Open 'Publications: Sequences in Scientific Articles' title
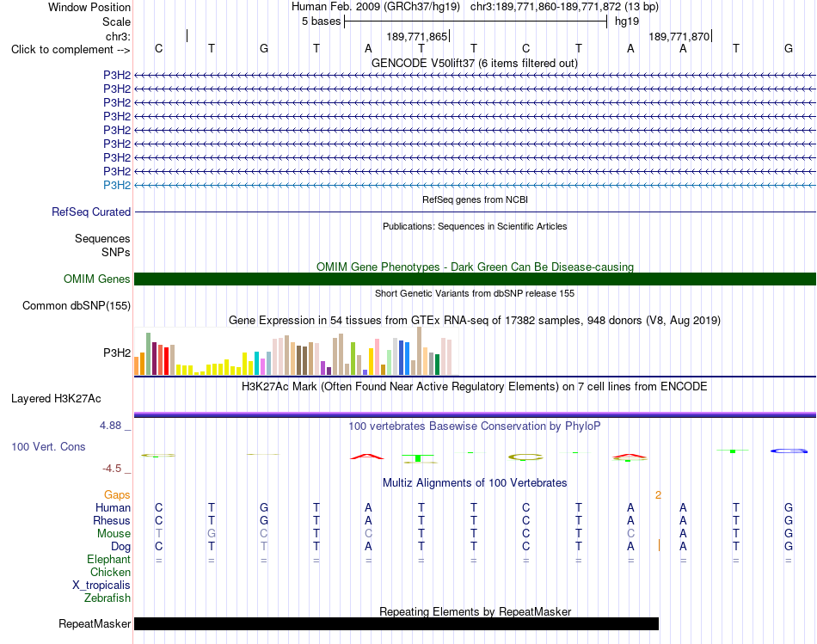 coord(475,226)
